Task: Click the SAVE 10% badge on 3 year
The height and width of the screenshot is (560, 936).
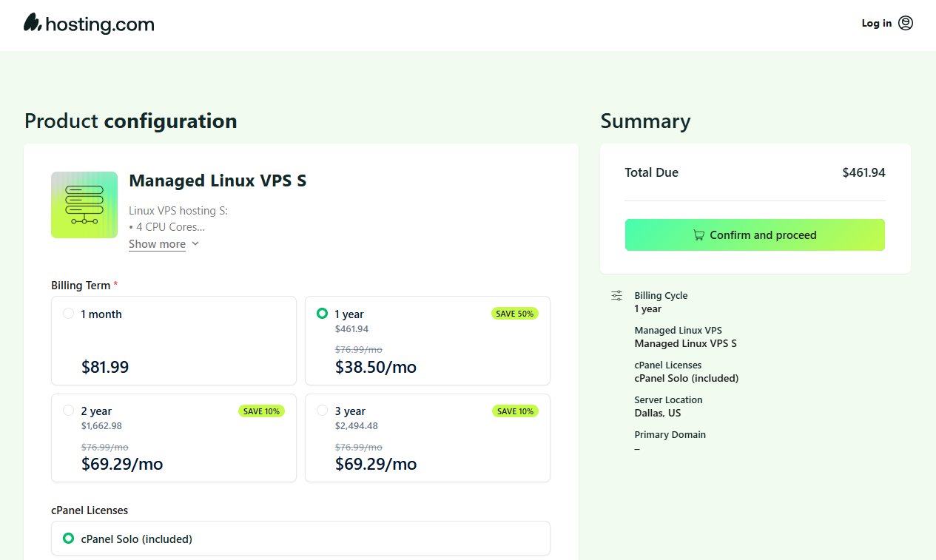Action: pos(515,411)
